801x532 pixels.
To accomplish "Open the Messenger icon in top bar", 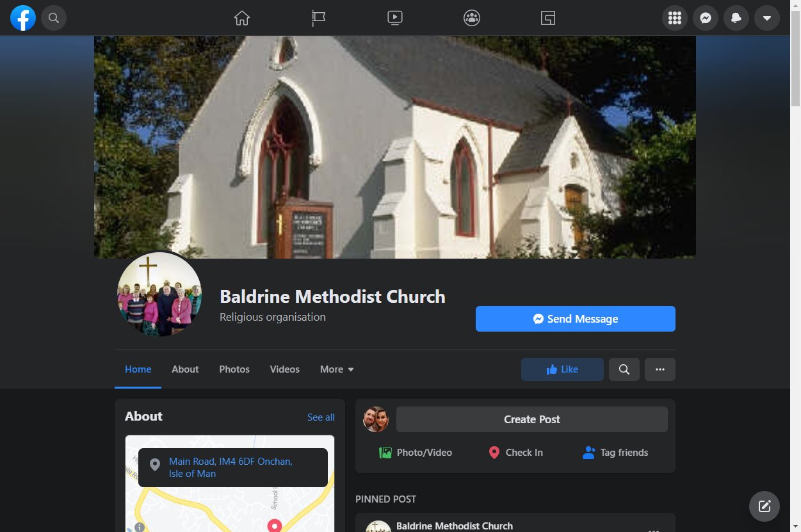I will click(x=706, y=18).
